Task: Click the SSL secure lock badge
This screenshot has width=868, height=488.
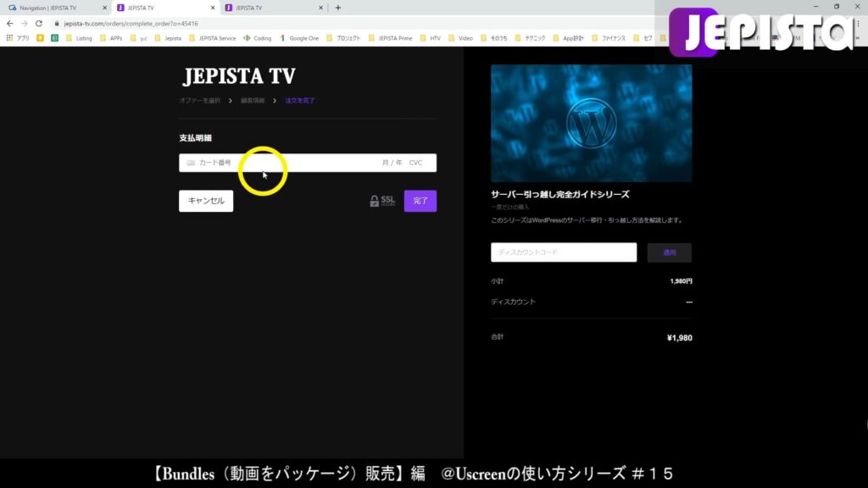Action: (x=382, y=201)
